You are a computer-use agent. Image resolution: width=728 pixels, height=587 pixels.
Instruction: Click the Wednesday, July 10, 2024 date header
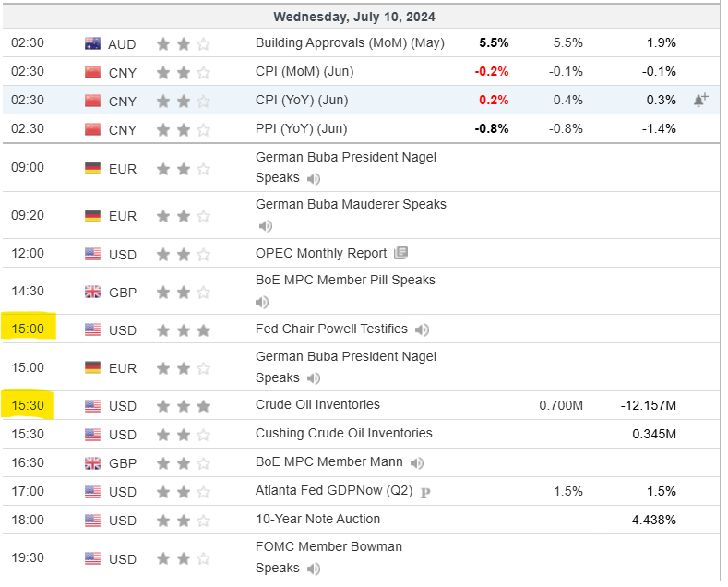coord(354,17)
